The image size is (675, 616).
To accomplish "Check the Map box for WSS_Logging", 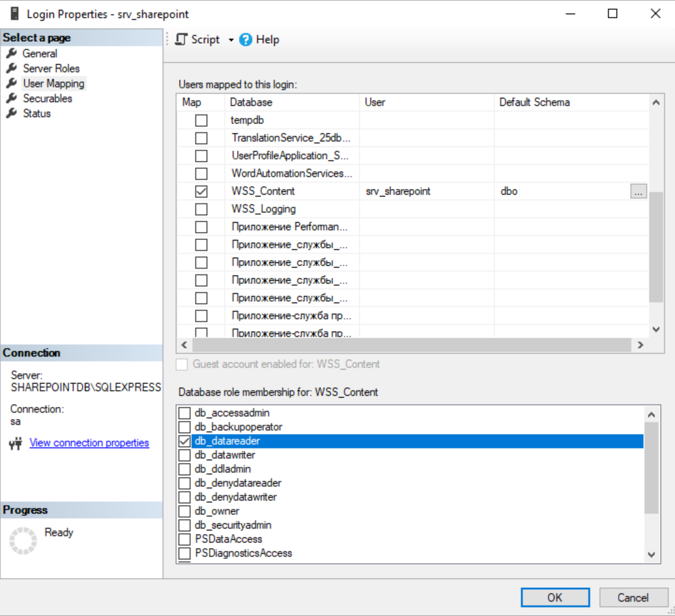I will 201,209.
